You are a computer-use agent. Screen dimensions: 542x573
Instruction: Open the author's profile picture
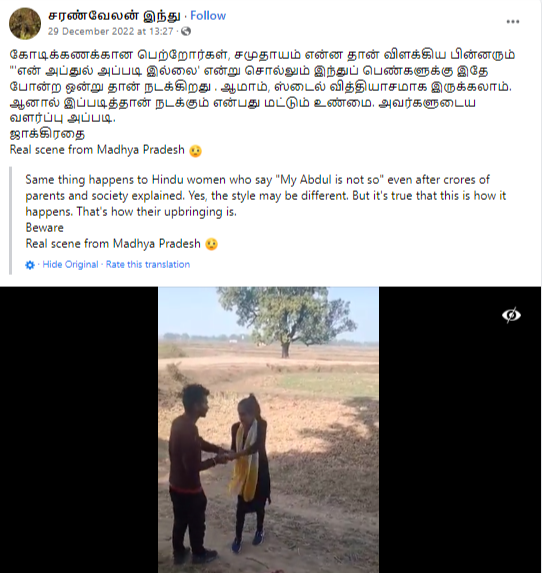[25, 23]
